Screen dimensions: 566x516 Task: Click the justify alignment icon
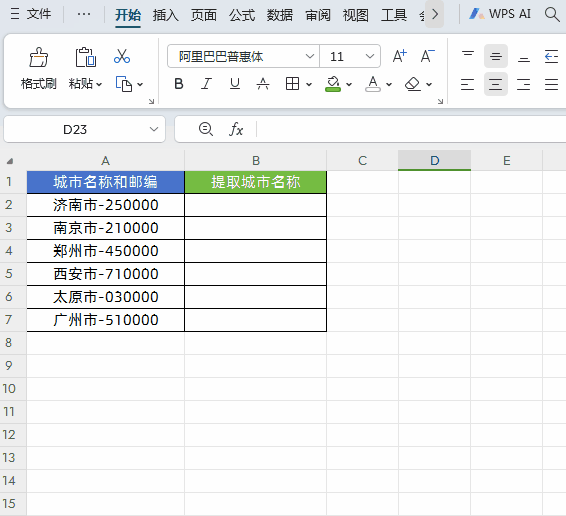click(552, 84)
